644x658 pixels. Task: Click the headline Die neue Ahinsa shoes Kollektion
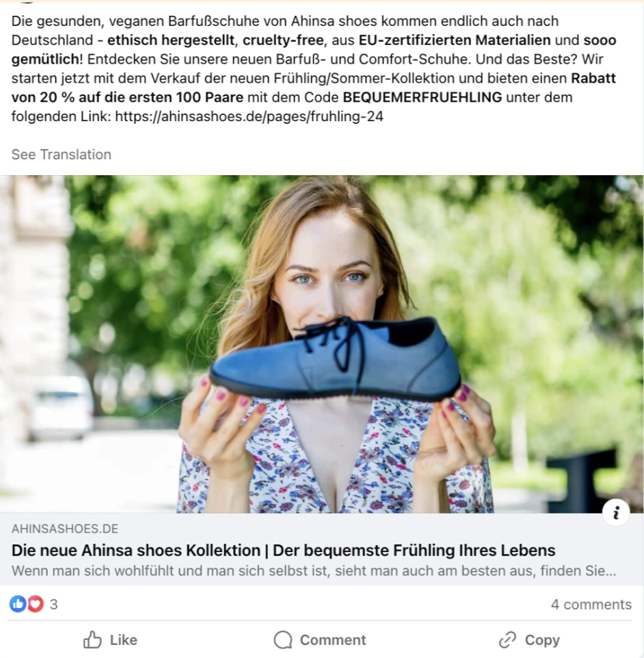point(136,550)
